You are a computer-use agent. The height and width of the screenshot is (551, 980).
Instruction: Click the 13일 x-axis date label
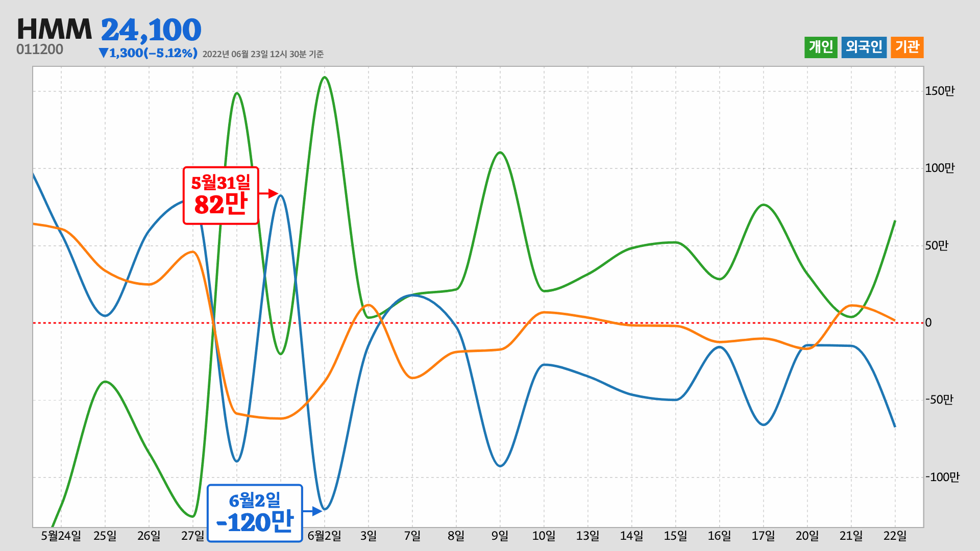tap(588, 536)
